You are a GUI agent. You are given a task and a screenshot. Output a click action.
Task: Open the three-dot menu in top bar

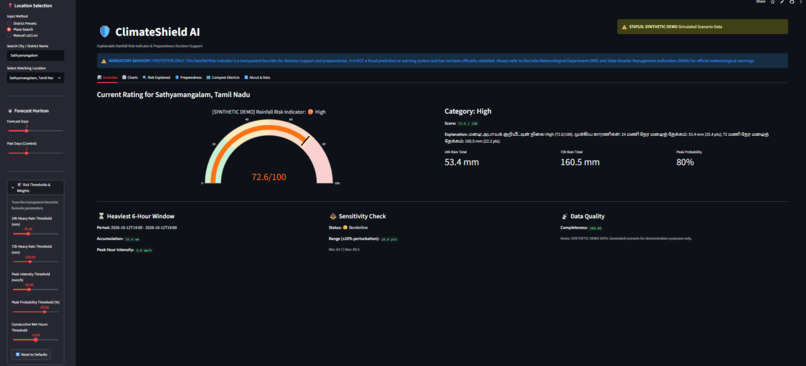[x=800, y=2]
